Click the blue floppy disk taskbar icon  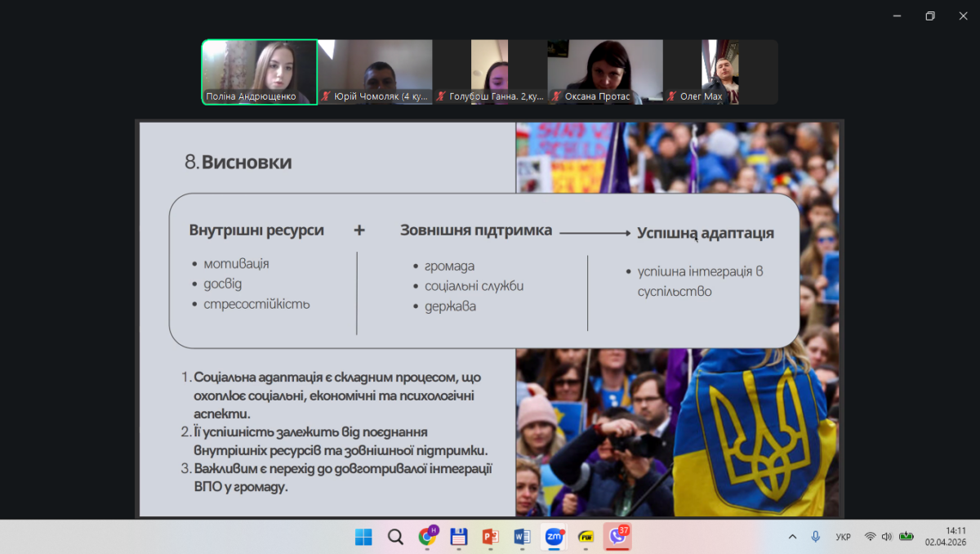pos(459,537)
